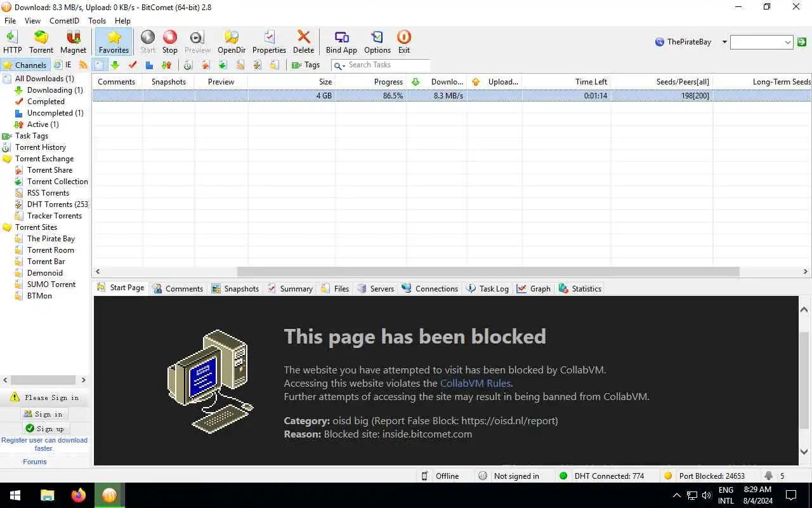Click the Torrent History clock icon
812x508 pixels.
(x=188, y=65)
